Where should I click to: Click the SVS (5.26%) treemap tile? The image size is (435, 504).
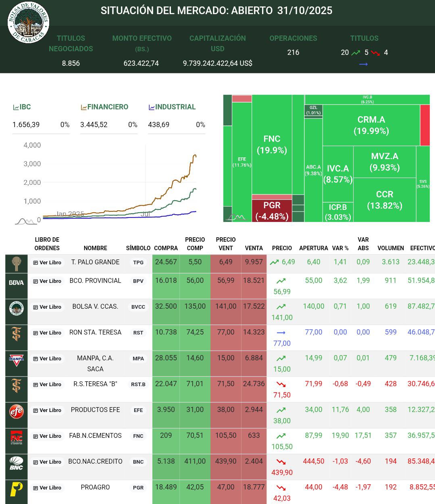[423, 184]
